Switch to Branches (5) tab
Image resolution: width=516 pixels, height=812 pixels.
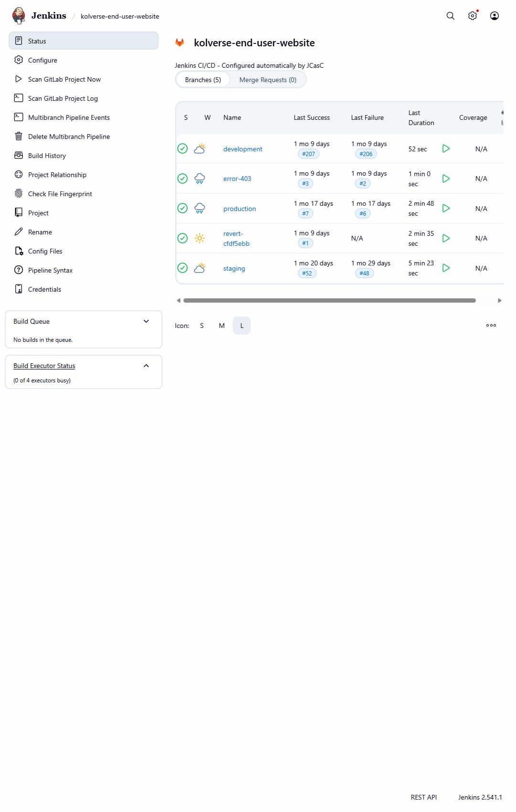pyautogui.click(x=203, y=80)
